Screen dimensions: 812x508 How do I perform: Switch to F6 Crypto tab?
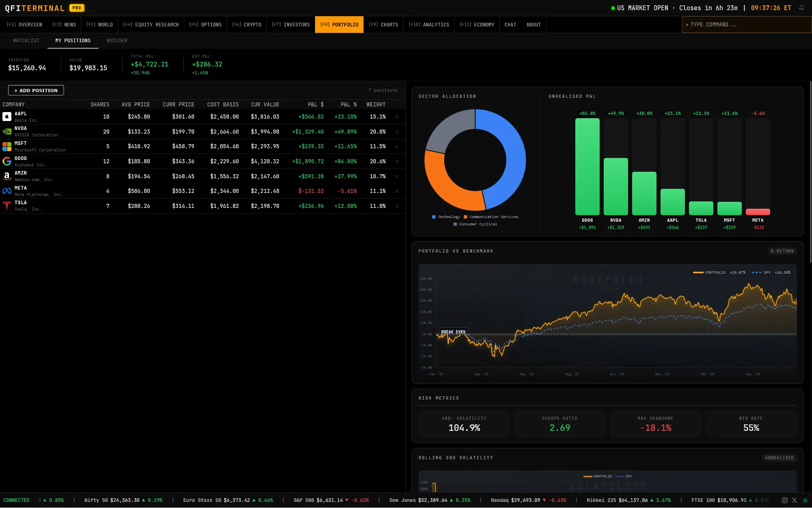pos(246,25)
